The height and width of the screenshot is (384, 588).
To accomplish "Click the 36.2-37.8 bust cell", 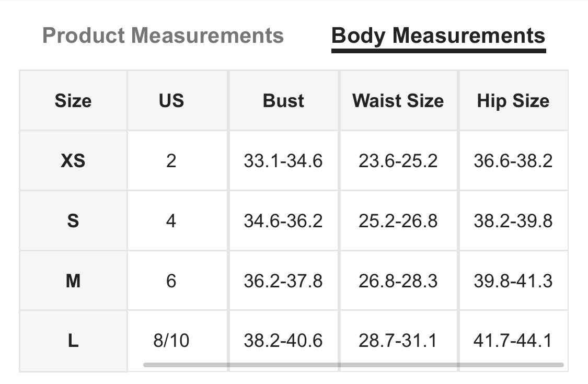I will click(x=283, y=281).
